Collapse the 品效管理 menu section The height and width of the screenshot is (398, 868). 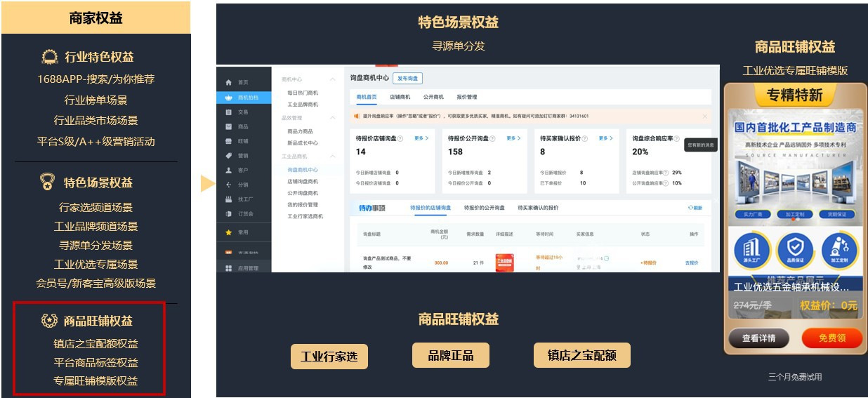click(332, 118)
